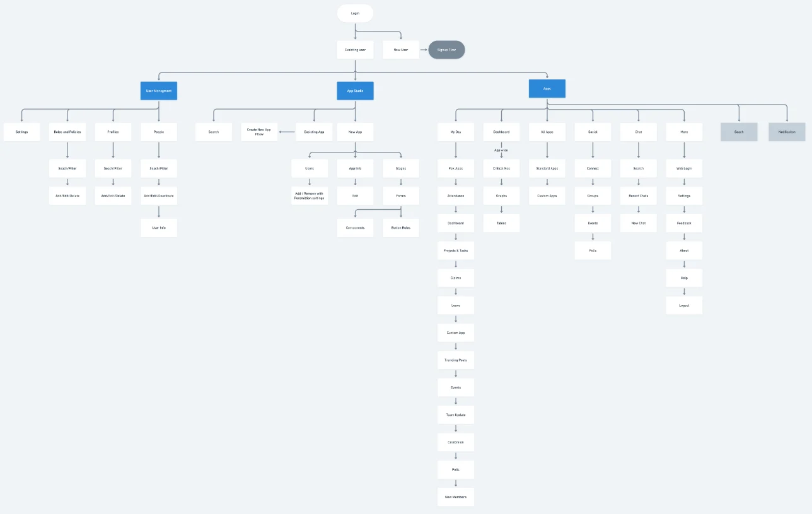Click the Recent Chats box
The image size is (812, 514).
(x=639, y=196)
